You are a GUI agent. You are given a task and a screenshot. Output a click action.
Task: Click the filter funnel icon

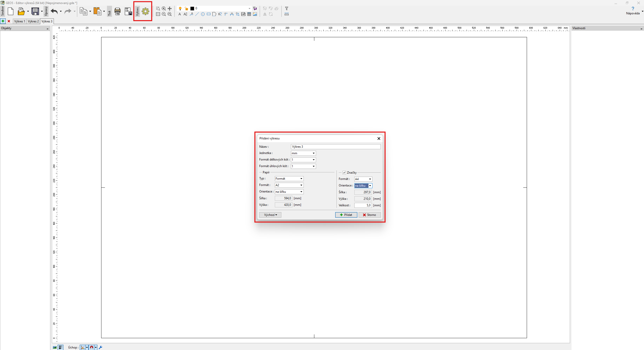[x=286, y=9]
